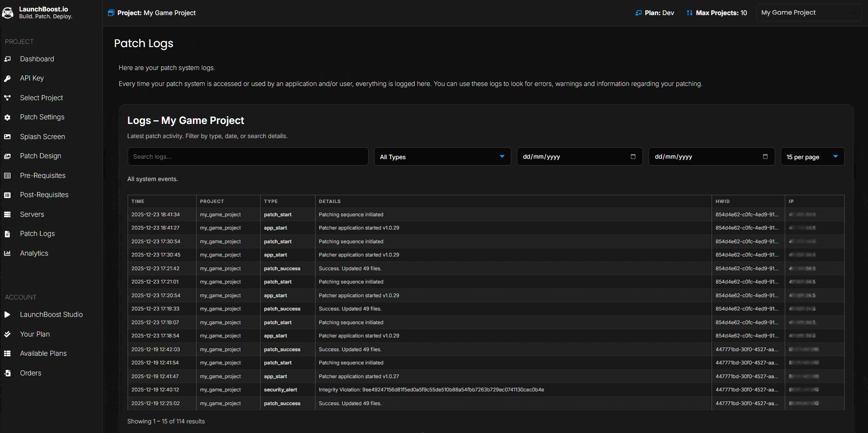Expand the All Types filter dropdown
The height and width of the screenshot is (433, 868).
(442, 156)
